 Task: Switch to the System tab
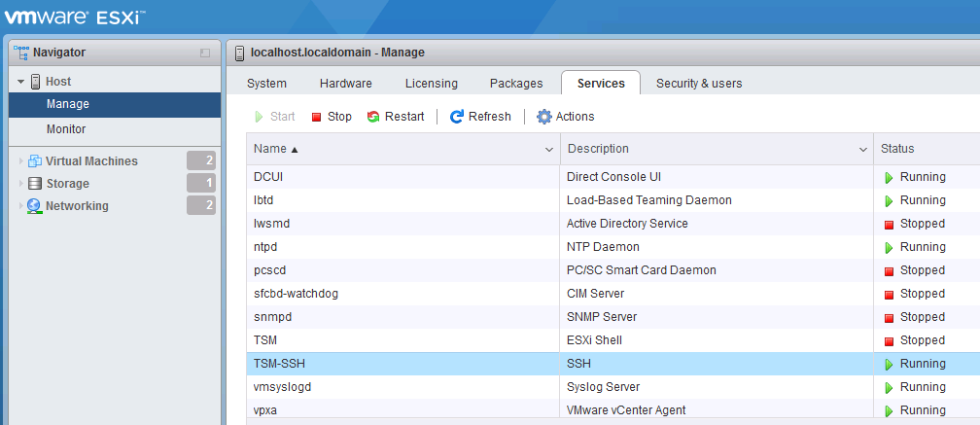(x=266, y=83)
